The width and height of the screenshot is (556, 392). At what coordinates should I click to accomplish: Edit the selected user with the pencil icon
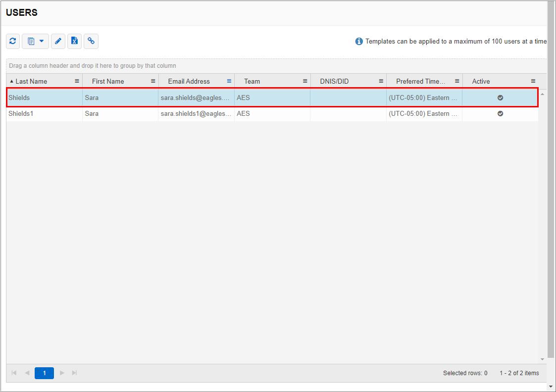(x=58, y=41)
